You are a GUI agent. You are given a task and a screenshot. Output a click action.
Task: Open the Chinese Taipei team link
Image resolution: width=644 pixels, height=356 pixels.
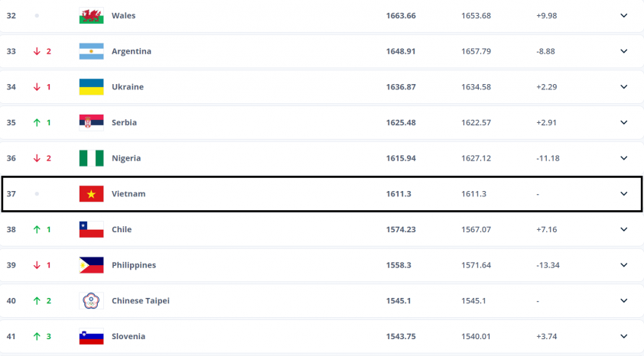(x=141, y=301)
